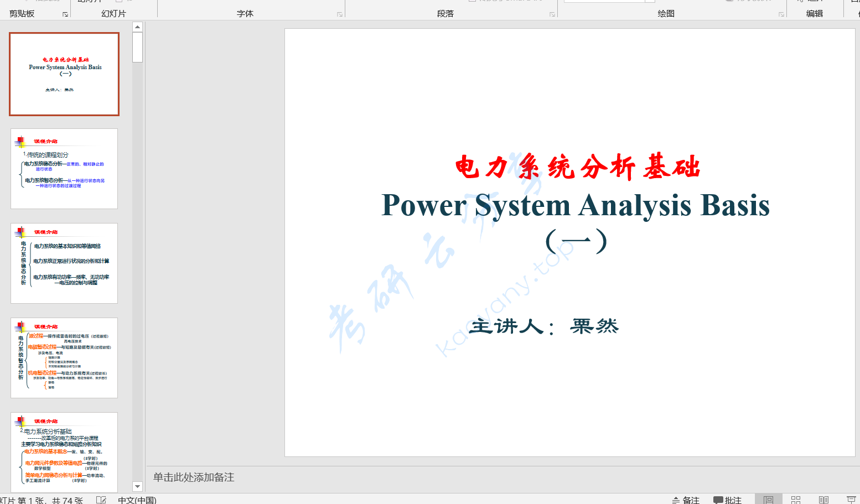This screenshot has height=504, width=860.
Task: Select thumbnail '1.传统的课程划分' slide
Action: pyautogui.click(x=64, y=169)
